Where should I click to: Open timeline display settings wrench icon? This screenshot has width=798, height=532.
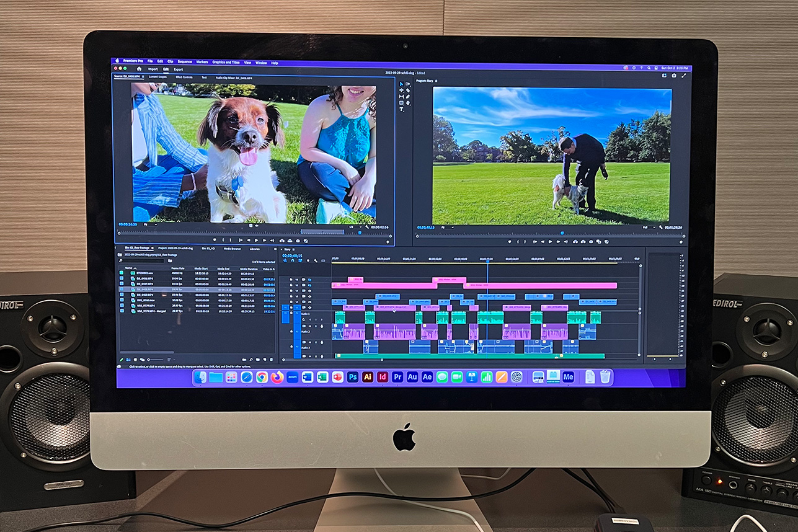coord(315,261)
